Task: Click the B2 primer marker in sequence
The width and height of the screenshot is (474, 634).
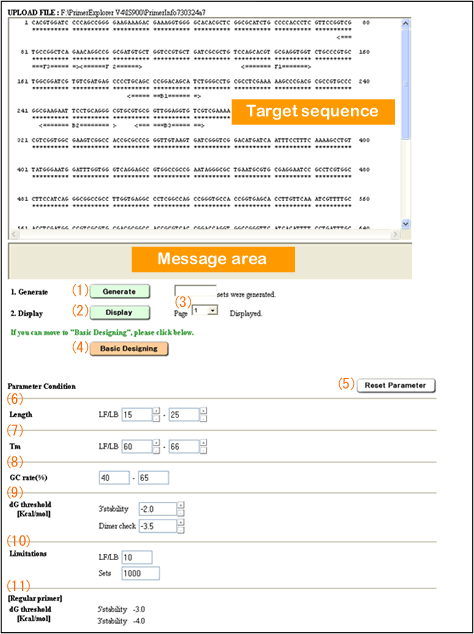Action: click(78, 126)
